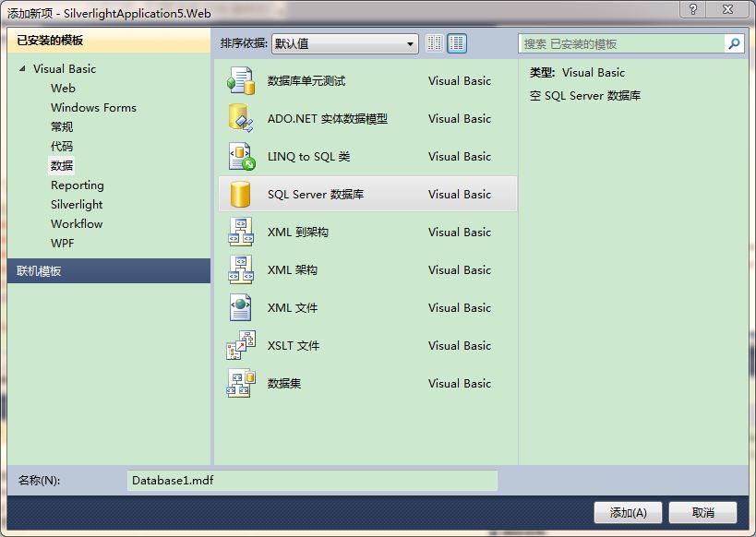
Task: Click the ADO.NET 实体数据模型 template name
Action: [x=328, y=119]
